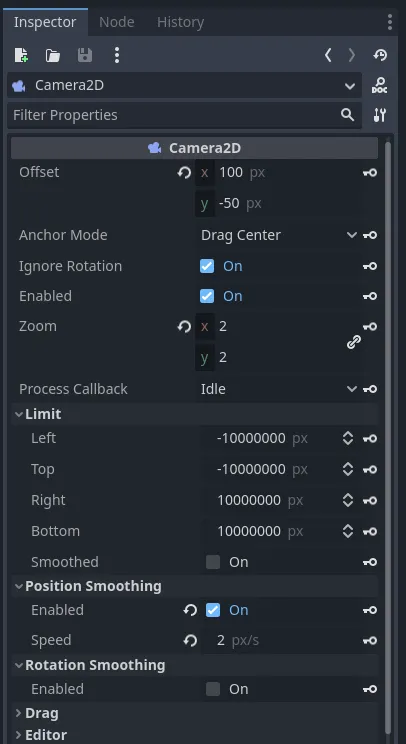Create a new resource with the page-plus icon
Image resolution: width=406 pixels, height=744 pixels.
pos(21,56)
